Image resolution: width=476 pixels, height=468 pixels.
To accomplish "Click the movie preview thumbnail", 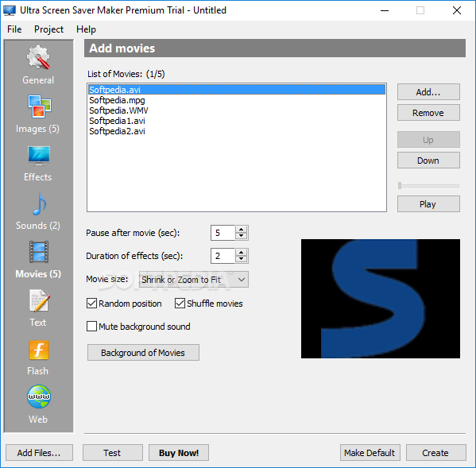I will pyautogui.click(x=381, y=299).
